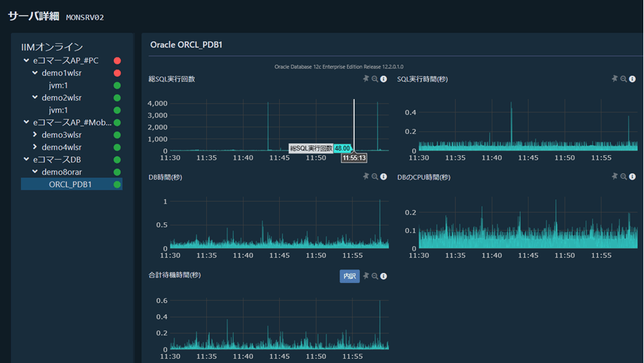The height and width of the screenshot is (363, 644).
Task: Collapse the demo1wlsr node chevron
Action: coord(35,72)
